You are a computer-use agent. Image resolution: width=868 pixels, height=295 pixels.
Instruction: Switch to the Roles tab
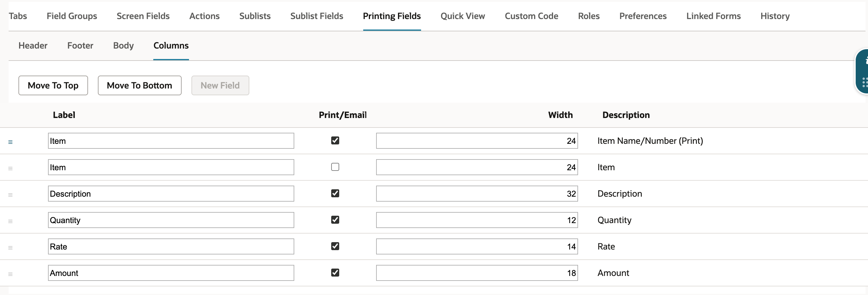coord(589,16)
